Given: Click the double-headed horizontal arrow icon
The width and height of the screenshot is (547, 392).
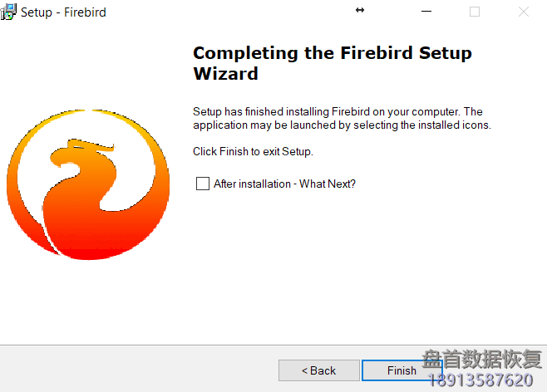Looking at the screenshot, I should [360, 11].
